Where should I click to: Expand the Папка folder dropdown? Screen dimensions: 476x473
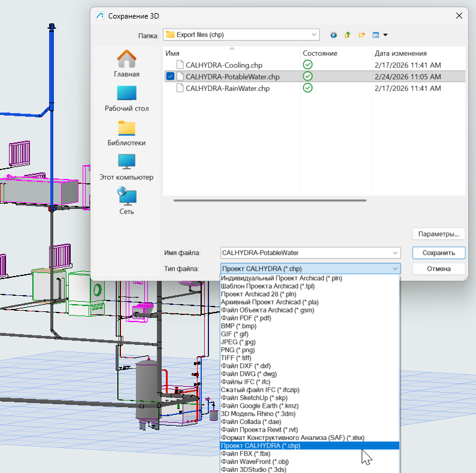314,35
